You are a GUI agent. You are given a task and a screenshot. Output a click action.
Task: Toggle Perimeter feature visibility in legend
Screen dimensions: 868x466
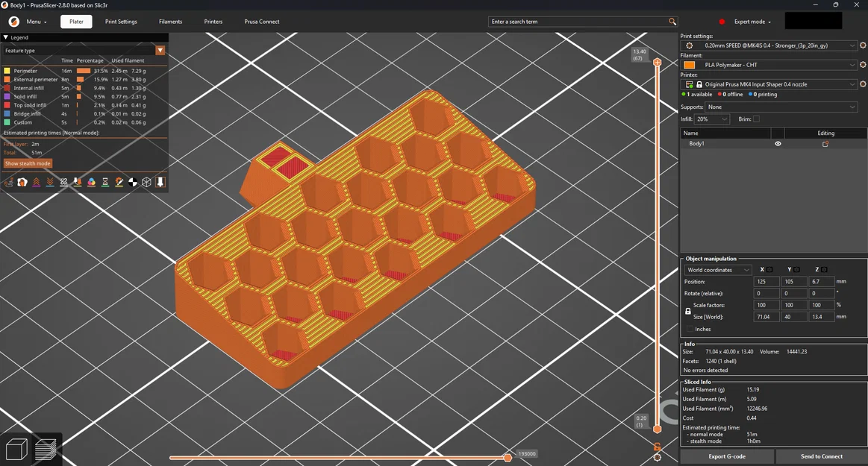pyautogui.click(x=75, y=71)
